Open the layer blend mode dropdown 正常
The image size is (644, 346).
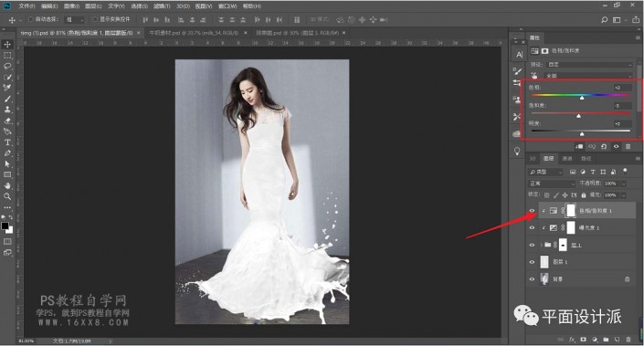pos(552,183)
